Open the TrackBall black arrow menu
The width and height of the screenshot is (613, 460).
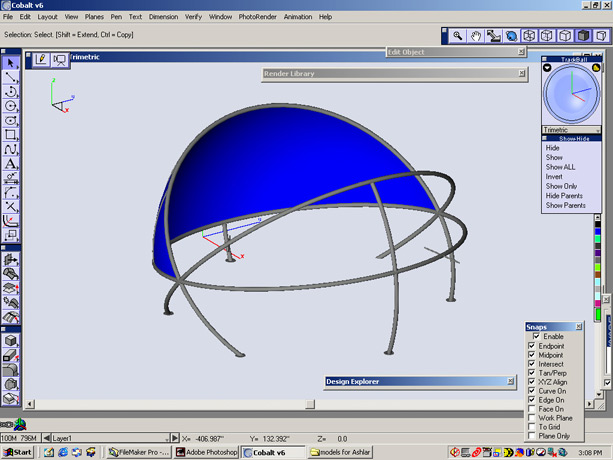(x=547, y=68)
